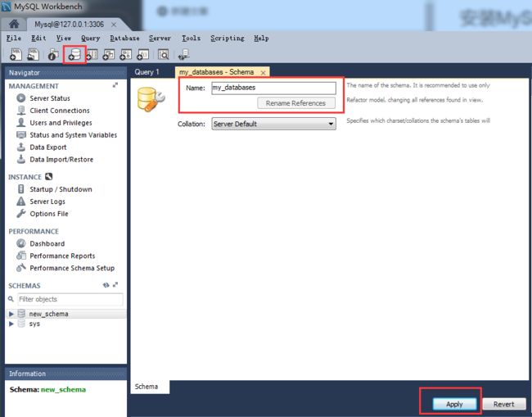Click the icon next to INSTANCE heading
532x417 pixels.
click(x=49, y=176)
